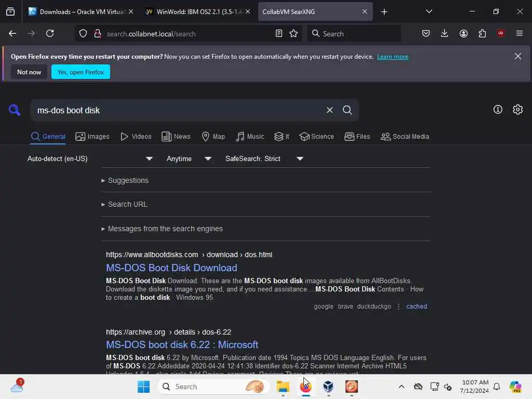Open the tracking protection shield icon
This screenshot has height=399, width=532.
point(83,34)
